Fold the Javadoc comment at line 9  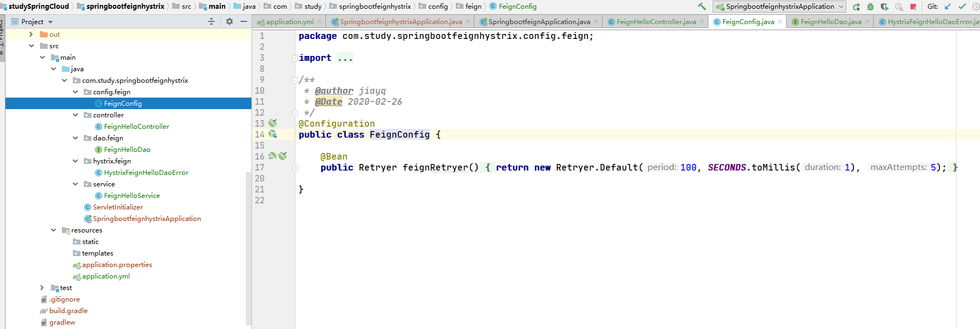click(295, 80)
